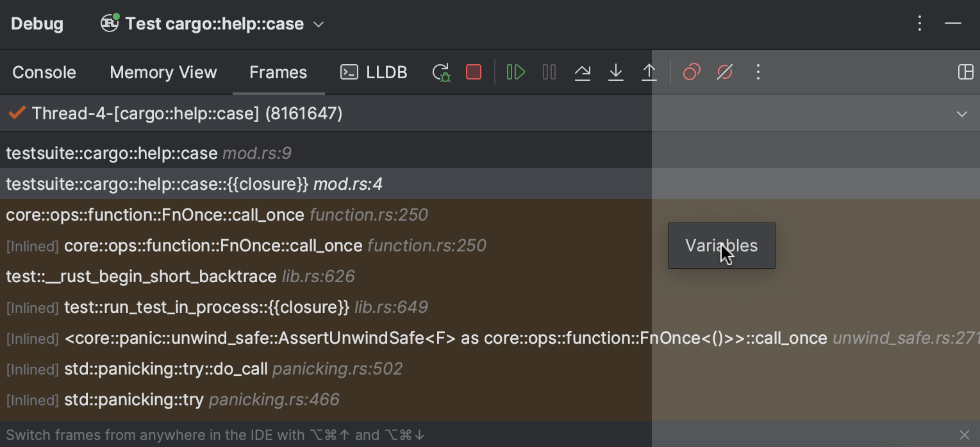The image size is (980, 447).
Task: Open the View Breakpoints dialog
Action: click(691, 72)
